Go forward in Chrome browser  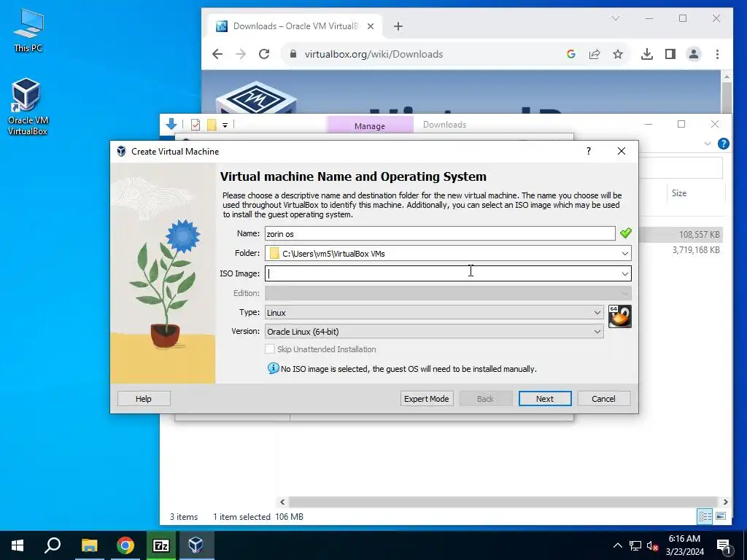241,54
